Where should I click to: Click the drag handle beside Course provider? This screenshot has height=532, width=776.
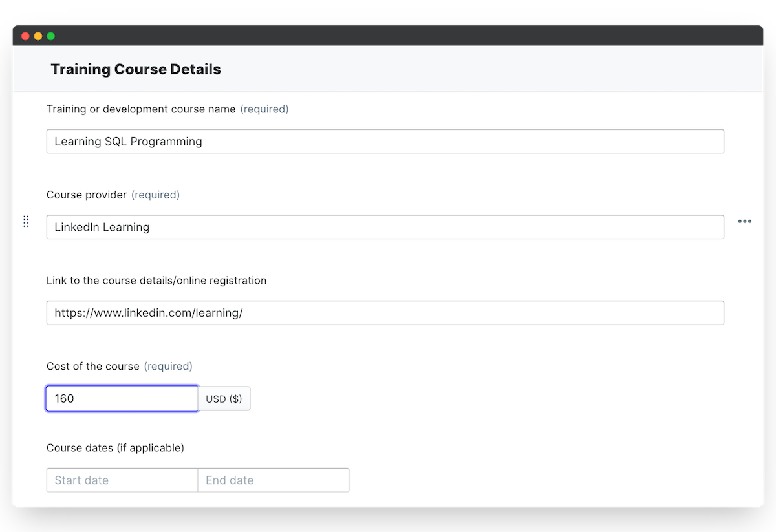(x=26, y=221)
